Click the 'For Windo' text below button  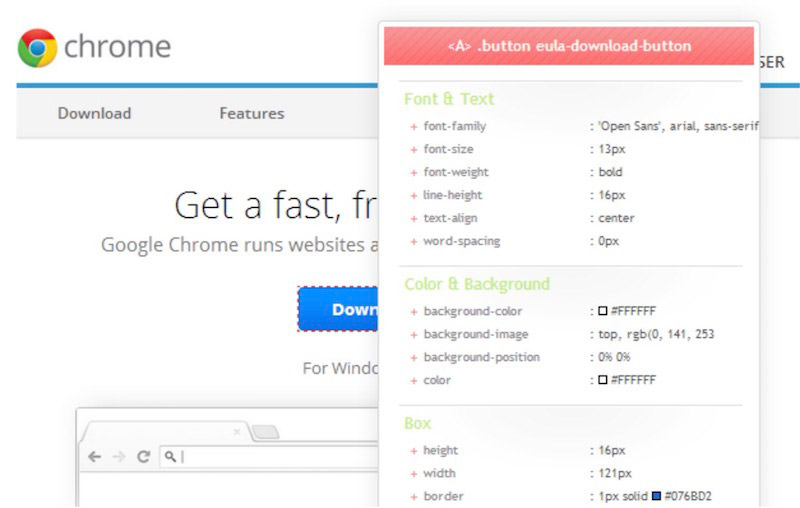[x=341, y=368]
